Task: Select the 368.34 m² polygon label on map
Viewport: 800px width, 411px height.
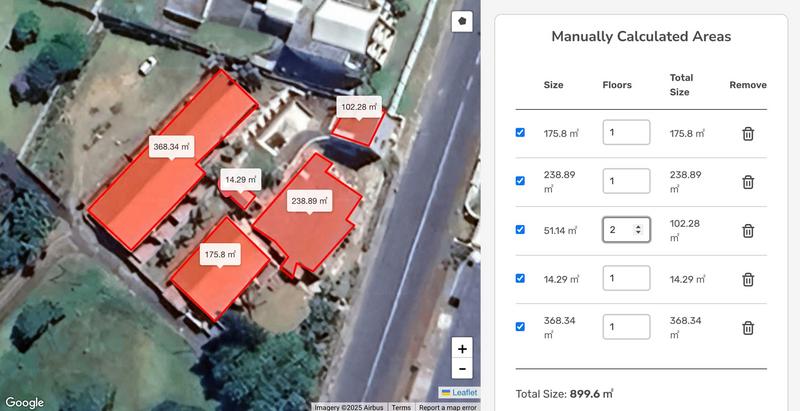Action: (x=171, y=147)
